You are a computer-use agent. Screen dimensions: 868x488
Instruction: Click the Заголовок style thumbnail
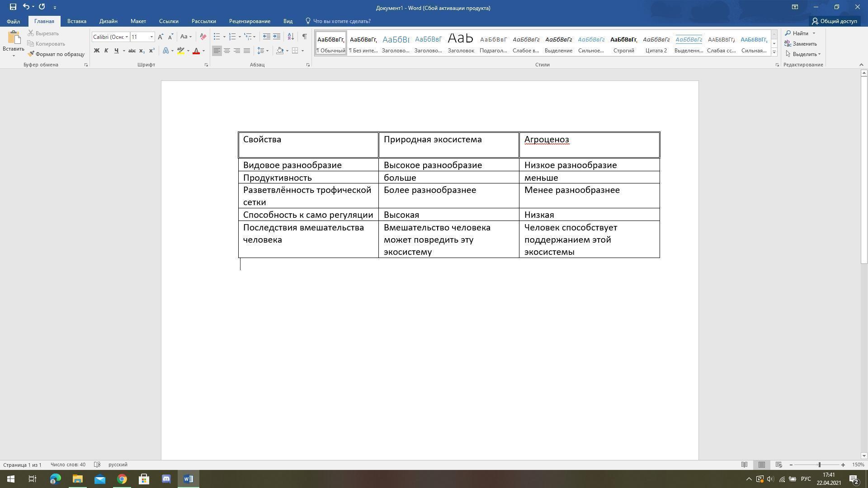click(461, 43)
